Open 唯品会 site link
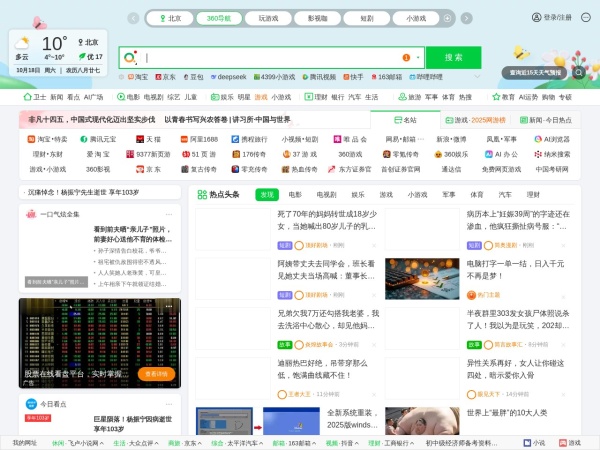600x450 pixels. [350, 139]
